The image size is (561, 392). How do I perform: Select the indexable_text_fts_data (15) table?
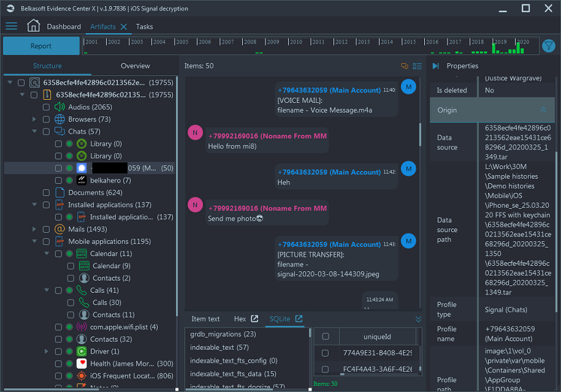pos(233,374)
